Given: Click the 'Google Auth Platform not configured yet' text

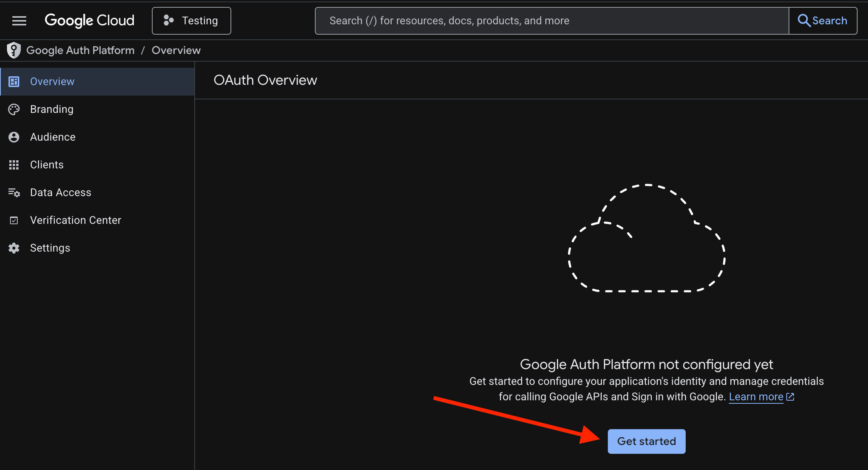Looking at the screenshot, I should [x=646, y=364].
